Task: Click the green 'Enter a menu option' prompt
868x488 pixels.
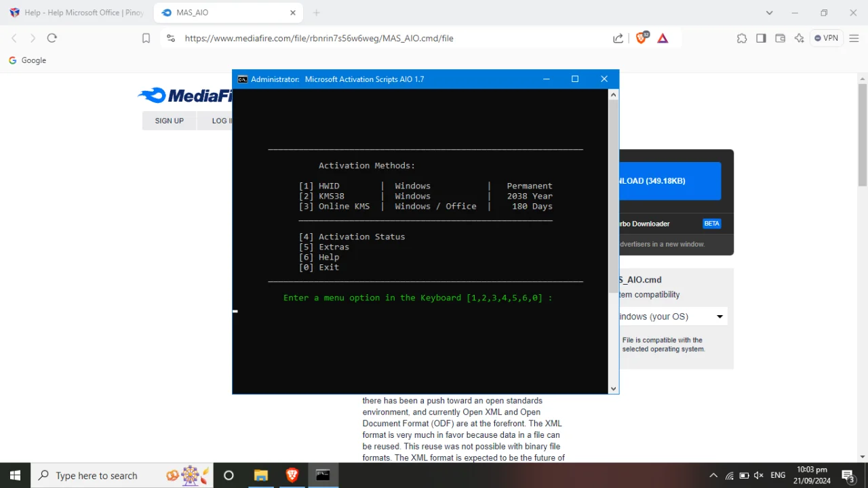Action: coord(418,298)
